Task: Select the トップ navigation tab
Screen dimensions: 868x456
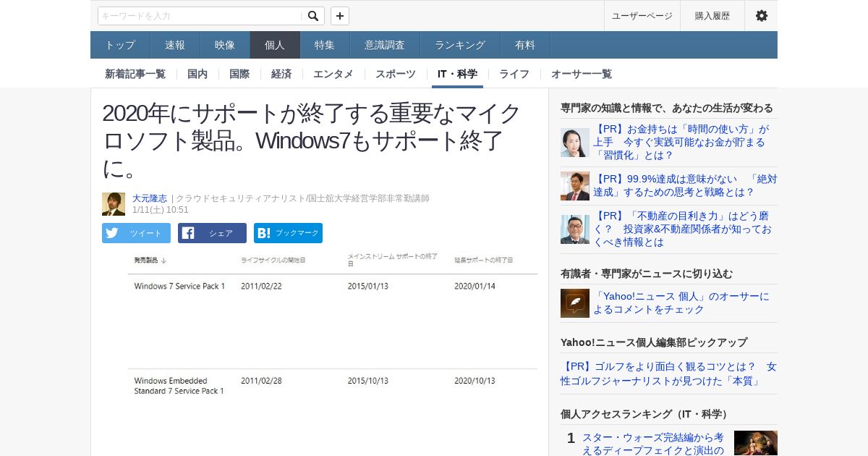Action: (120, 45)
